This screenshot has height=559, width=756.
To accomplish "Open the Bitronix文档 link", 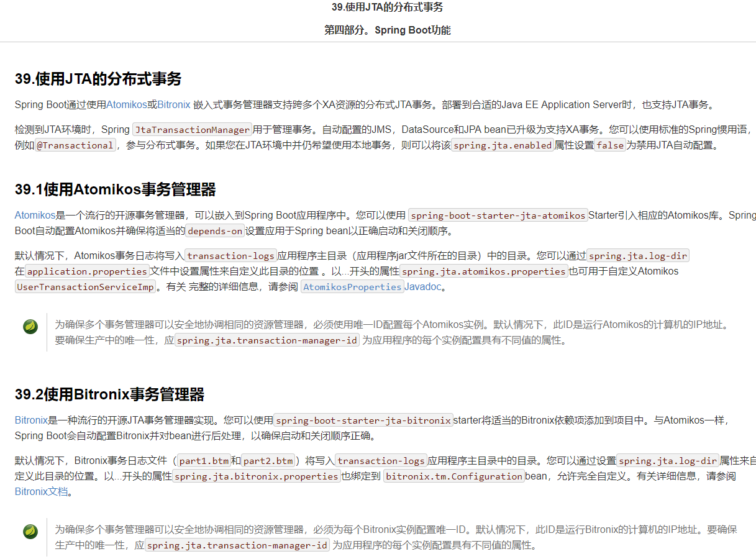I will [40, 492].
